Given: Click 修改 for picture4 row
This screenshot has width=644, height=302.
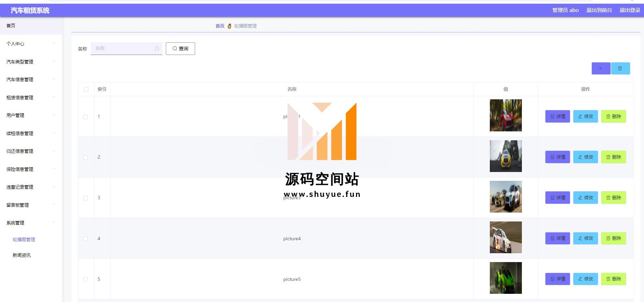Looking at the screenshot, I should [585, 238].
